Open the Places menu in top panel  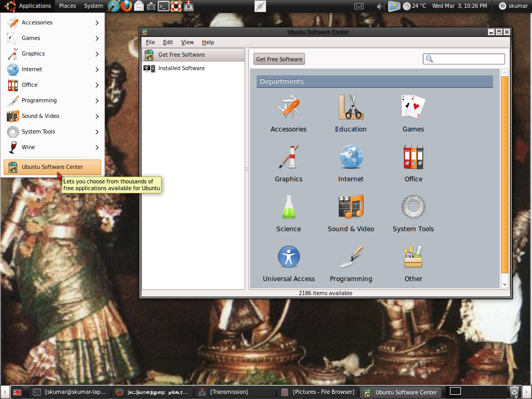(68, 6)
